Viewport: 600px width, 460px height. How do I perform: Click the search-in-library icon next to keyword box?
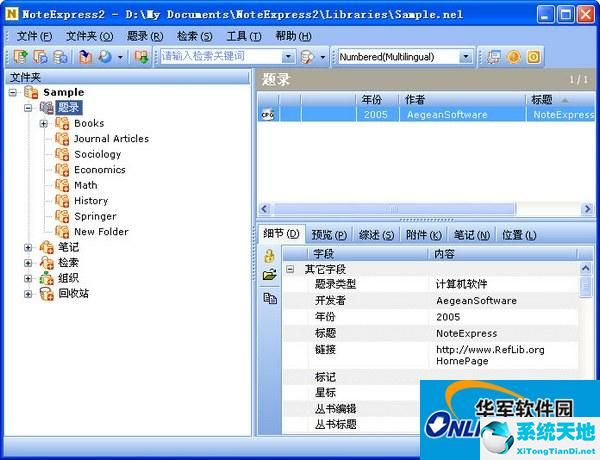click(x=307, y=57)
